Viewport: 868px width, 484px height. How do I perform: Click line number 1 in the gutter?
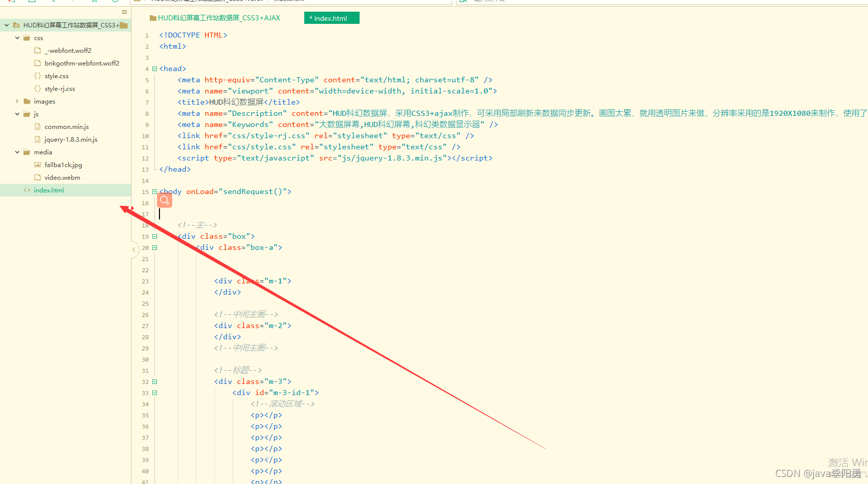147,36
